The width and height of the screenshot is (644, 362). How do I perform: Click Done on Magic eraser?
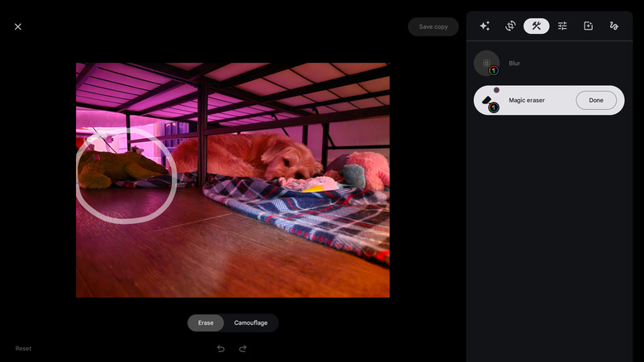tap(596, 100)
